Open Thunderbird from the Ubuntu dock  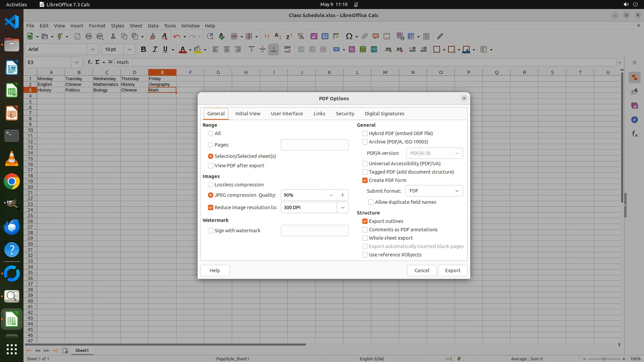[12, 227]
